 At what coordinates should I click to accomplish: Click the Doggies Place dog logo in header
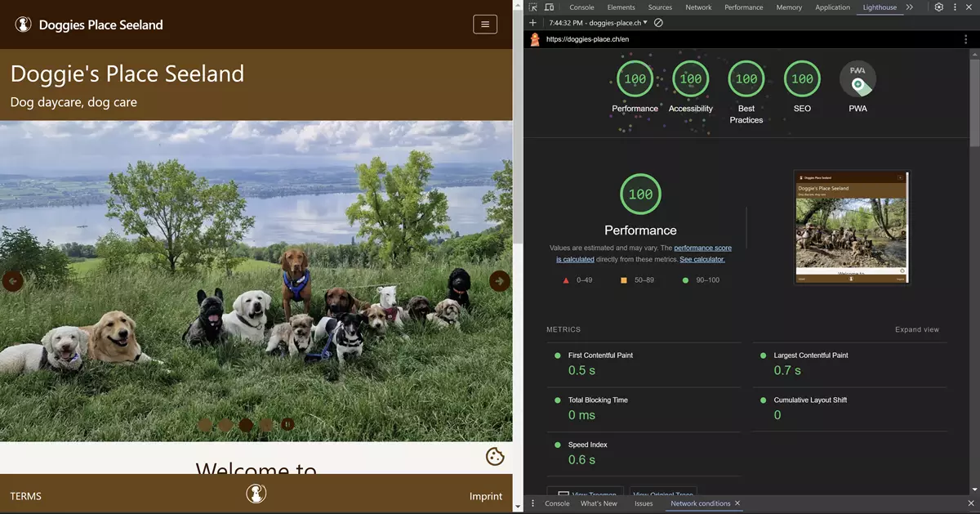(24, 25)
